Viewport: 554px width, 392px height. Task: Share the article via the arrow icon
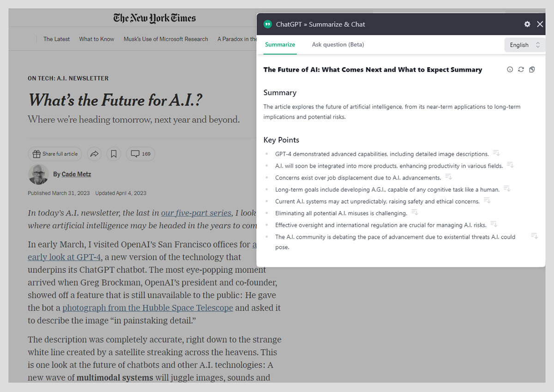click(94, 154)
